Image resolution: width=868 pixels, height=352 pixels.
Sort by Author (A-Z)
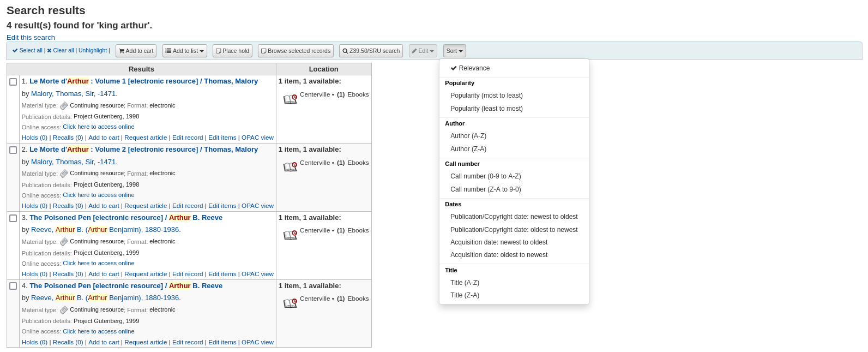(x=468, y=136)
